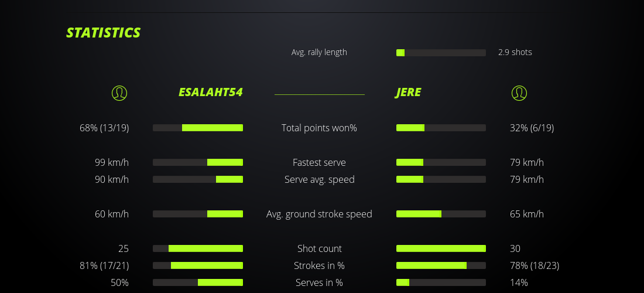Click ESALAHT54's Total points won bar
This screenshot has width=644, height=293.
[198, 128]
